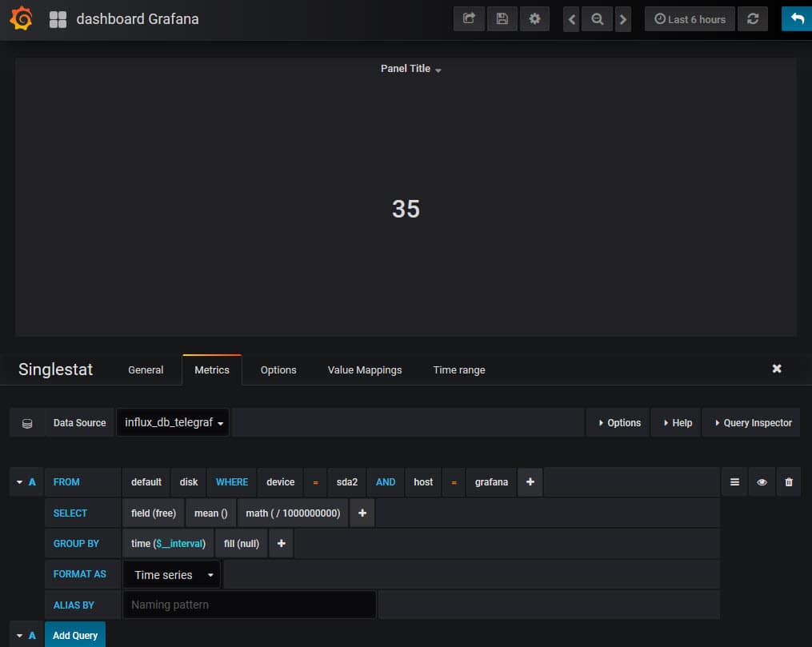Expand the data source Options section

619,423
